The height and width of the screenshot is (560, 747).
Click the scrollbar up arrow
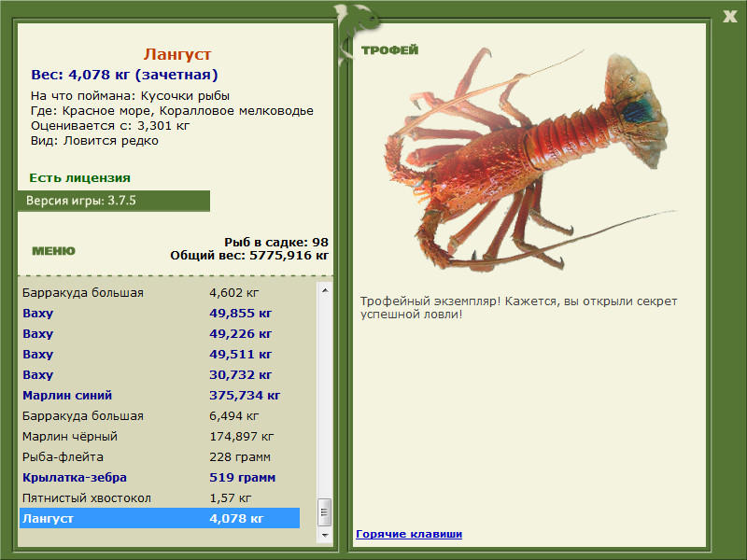coord(325,290)
